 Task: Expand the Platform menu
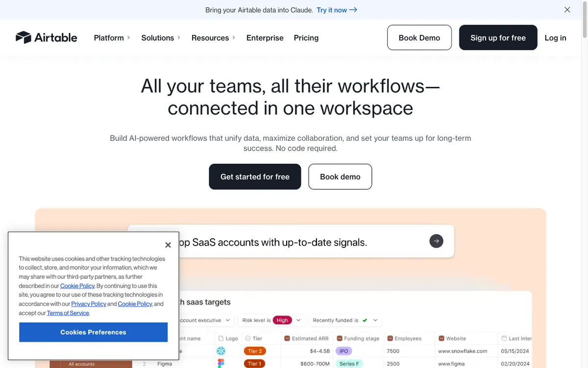coord(112,38)
